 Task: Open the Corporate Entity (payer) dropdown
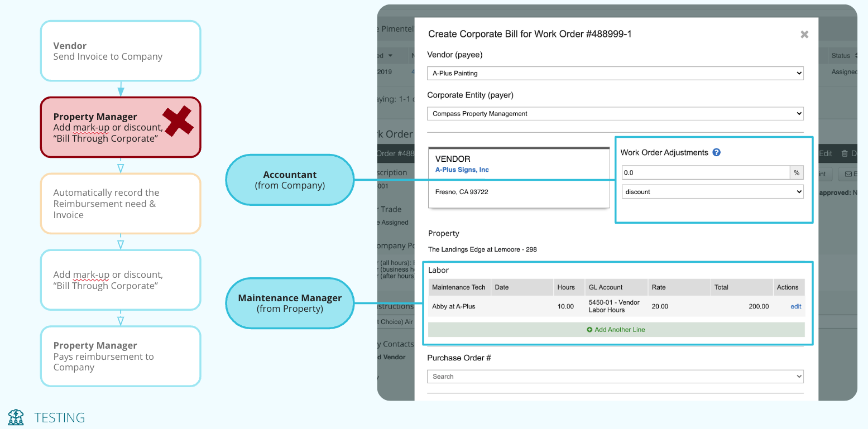tap(615, 113)
